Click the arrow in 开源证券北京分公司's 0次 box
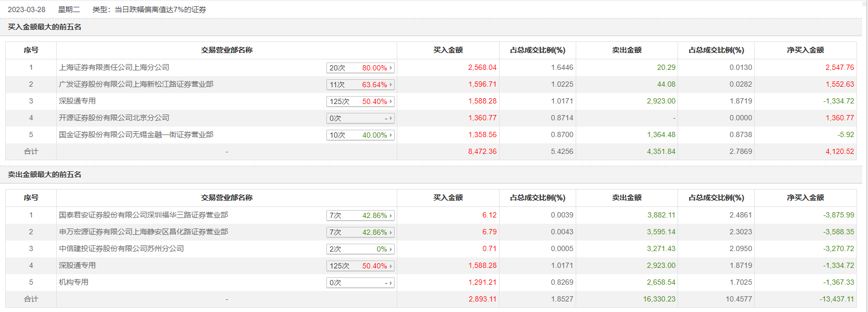868x312 pixels. tap(391, 119)
